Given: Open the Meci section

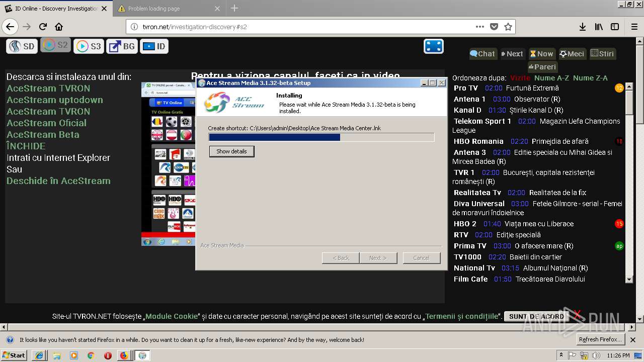Looking at the screenshot, I should click(572, 54).
